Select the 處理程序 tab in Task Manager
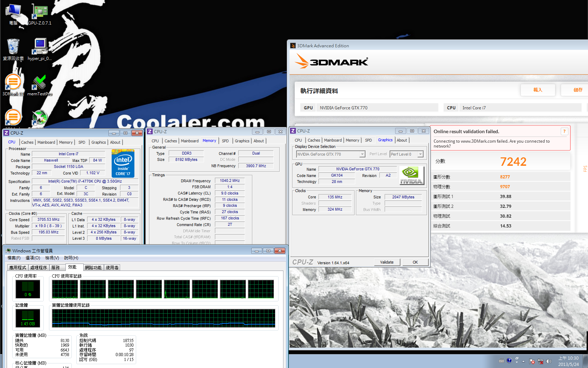Viewport: 588px width, 368px height. click(x=38, y=268)
